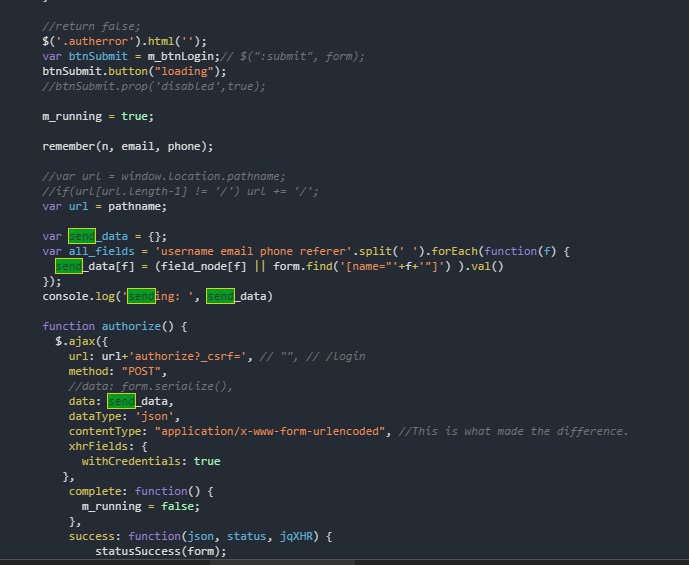The image size is (689, 565).
Task: Click the "xhrFields: {" line
Action: tap(108, 446)
